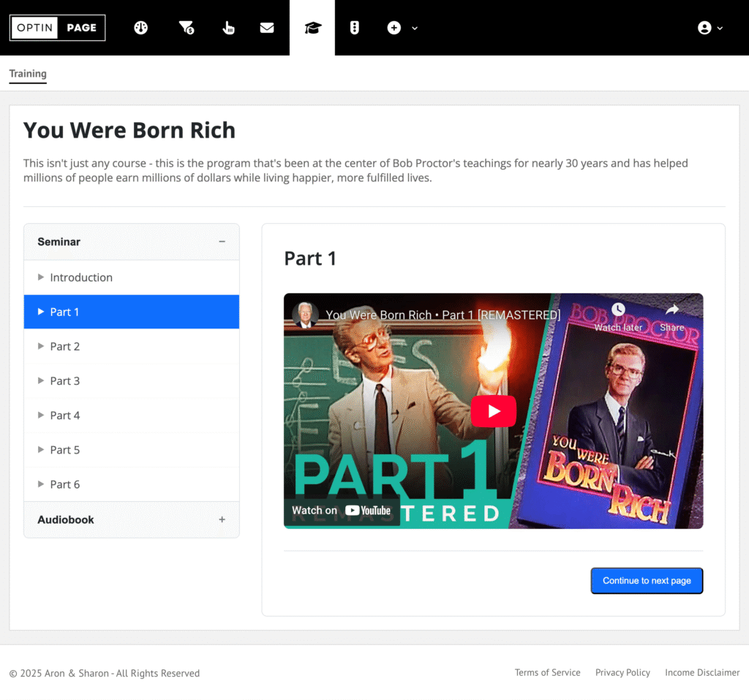Open the plus circle dropdown menu
This screenshot has width=749, height=700.
402,28
